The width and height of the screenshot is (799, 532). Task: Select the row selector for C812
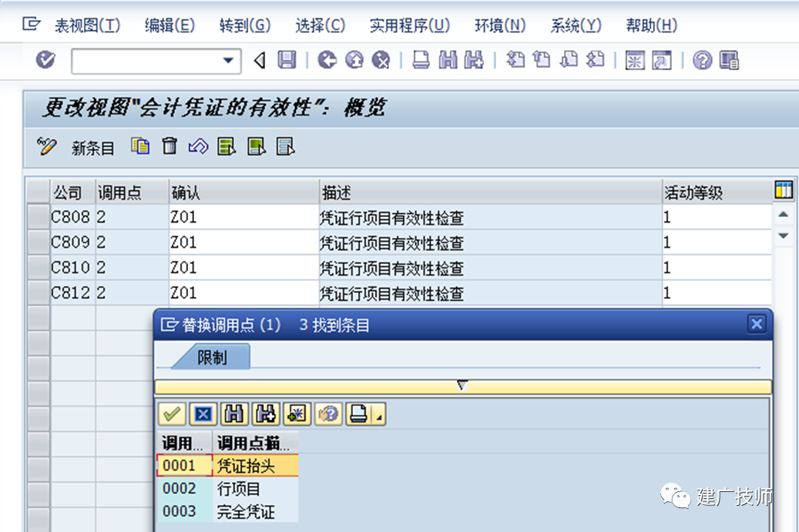click(39, 293)
